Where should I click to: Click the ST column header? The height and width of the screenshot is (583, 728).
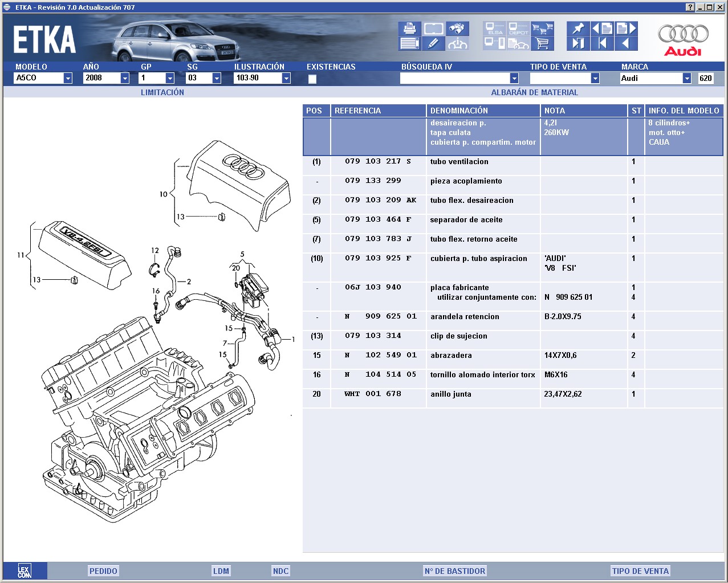(636, 111)
